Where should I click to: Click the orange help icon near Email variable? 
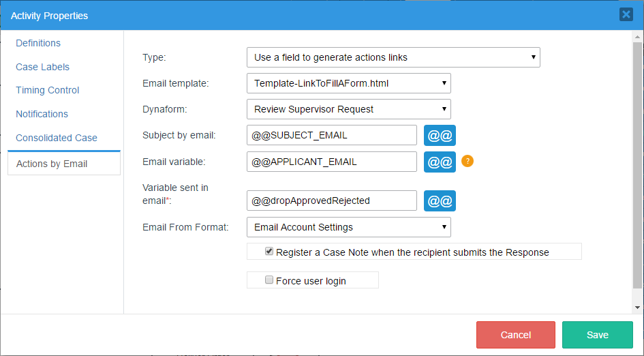[467, 162]
